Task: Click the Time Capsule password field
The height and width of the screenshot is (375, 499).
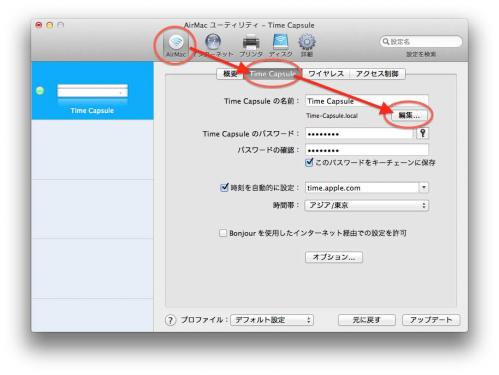Action: pyautogui.click(x=359, y=133)
